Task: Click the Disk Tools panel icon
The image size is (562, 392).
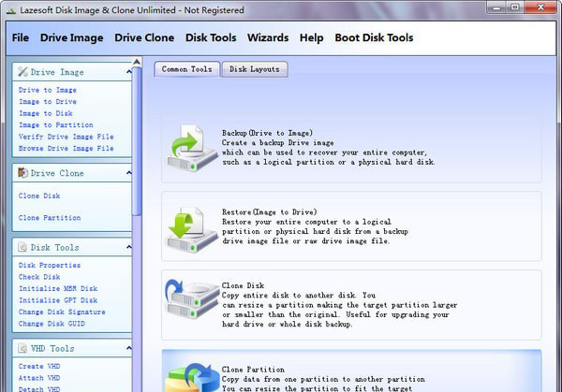Action: point(22,247)
